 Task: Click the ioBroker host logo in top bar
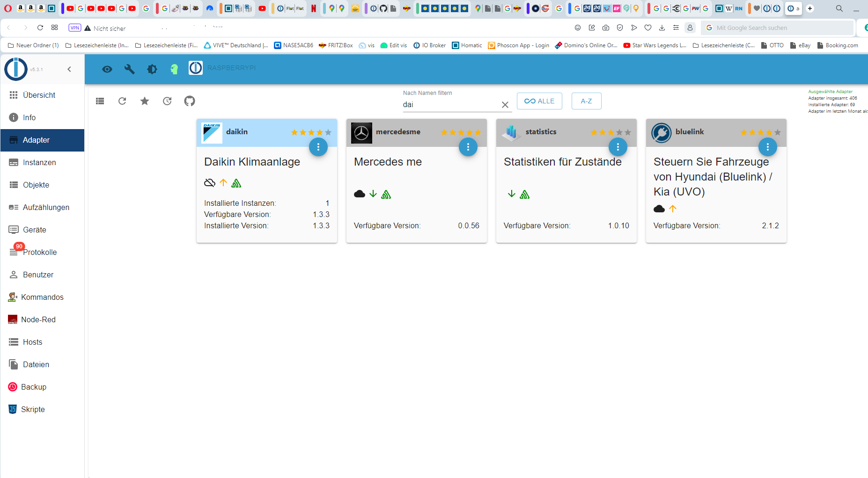(196, 68)
